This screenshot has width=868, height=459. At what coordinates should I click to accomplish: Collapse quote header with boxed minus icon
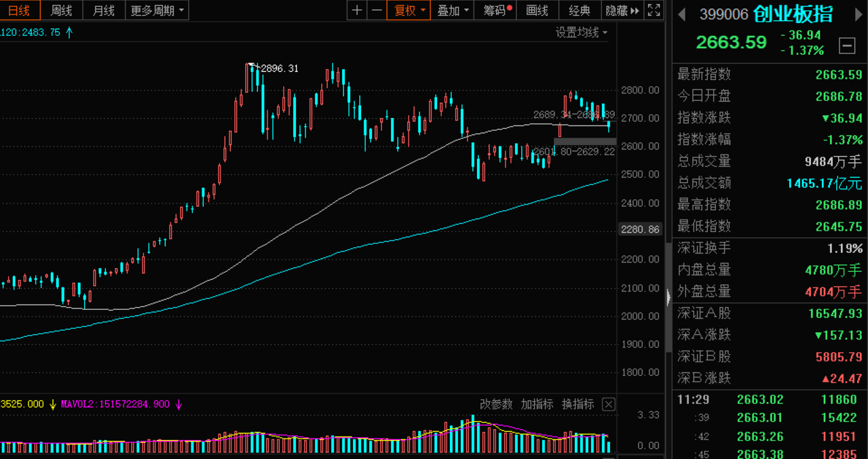pos(847,45)
